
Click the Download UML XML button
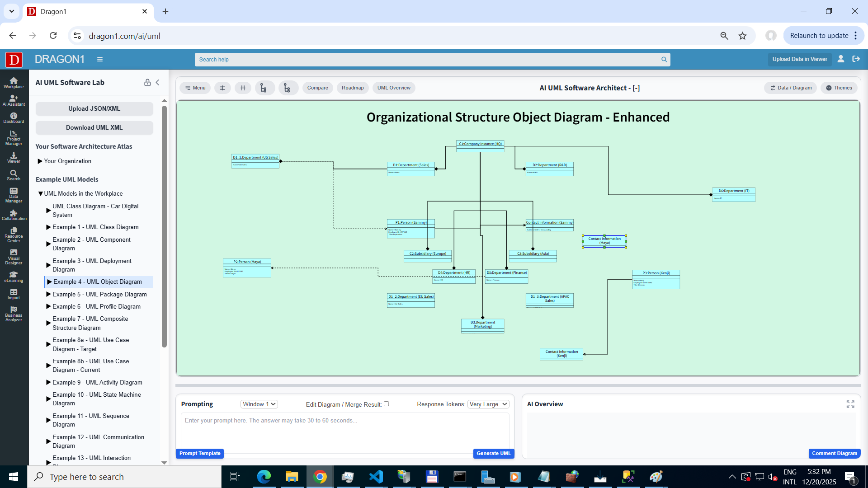pyautogui.click(x=94, y=127)
